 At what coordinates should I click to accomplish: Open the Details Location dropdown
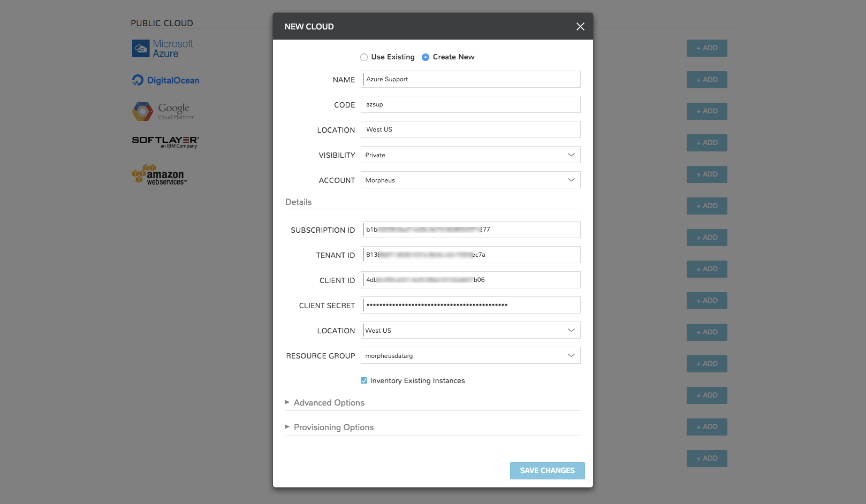470,331
